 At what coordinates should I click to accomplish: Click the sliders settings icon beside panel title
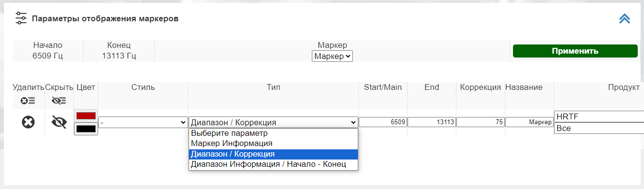click(21, 18)
